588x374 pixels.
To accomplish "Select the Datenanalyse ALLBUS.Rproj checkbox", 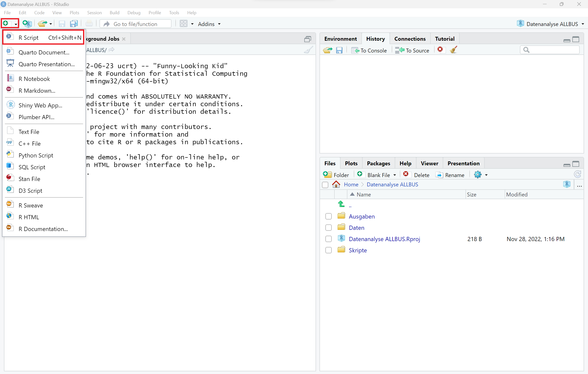I will point(329,239).
